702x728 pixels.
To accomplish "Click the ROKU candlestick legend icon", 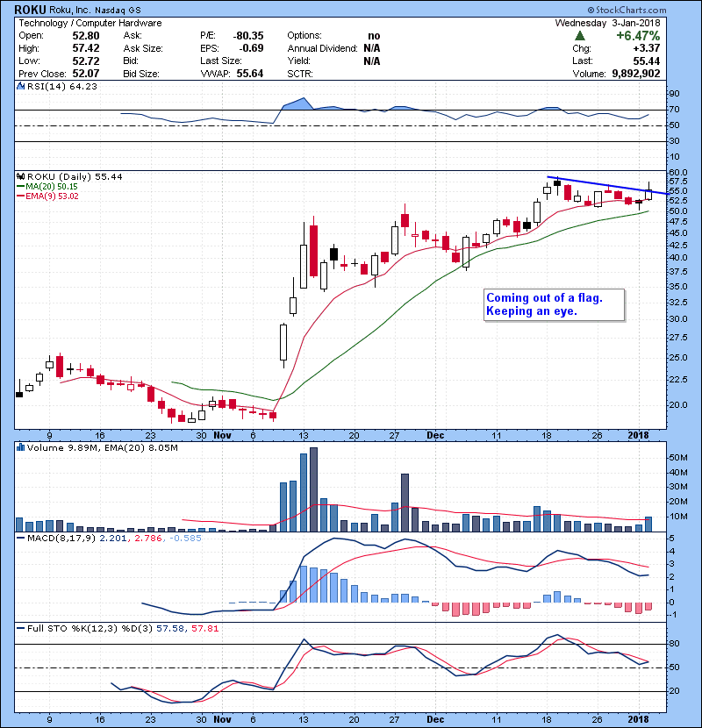I will (x=20, y=177).
